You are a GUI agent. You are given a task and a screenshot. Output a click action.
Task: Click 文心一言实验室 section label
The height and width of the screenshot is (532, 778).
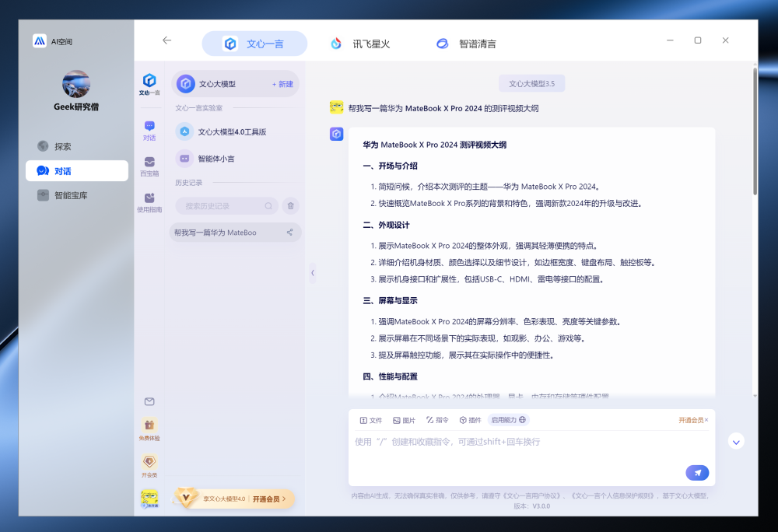[x=198, y=108]
